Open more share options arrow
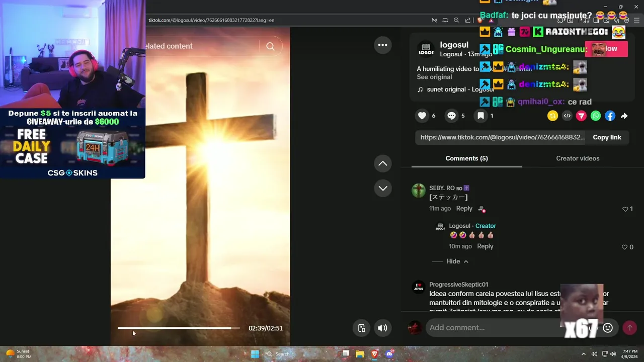The height and width of the screenshot is (362, 644). (x=624, y=116)
